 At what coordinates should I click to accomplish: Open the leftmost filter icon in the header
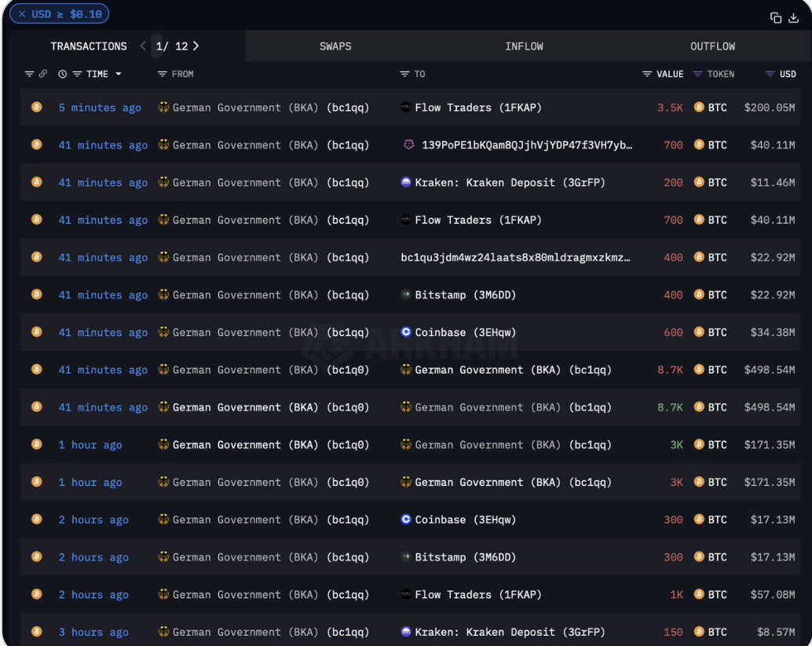click(x=30, y=74)
